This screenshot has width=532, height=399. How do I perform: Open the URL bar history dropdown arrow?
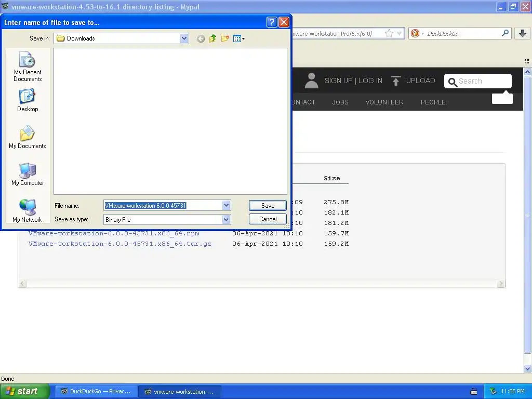[400, 33]
